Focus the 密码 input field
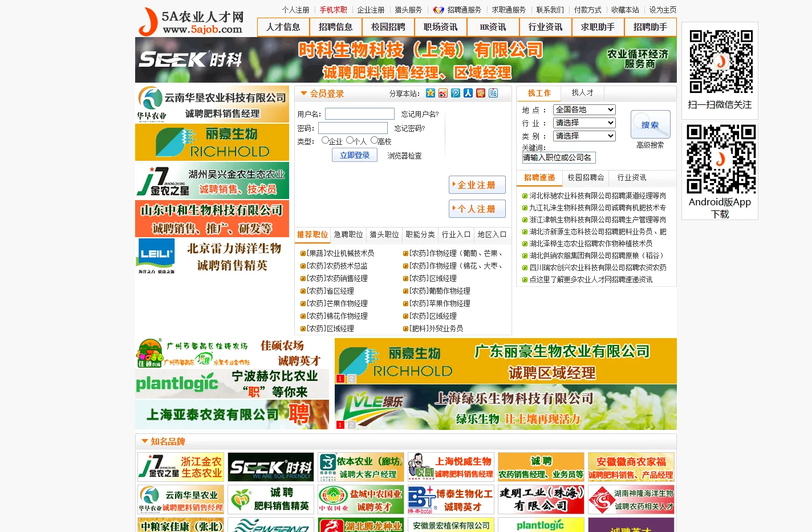The height and width of the screenshot is (532, 812). coord(353,128)
